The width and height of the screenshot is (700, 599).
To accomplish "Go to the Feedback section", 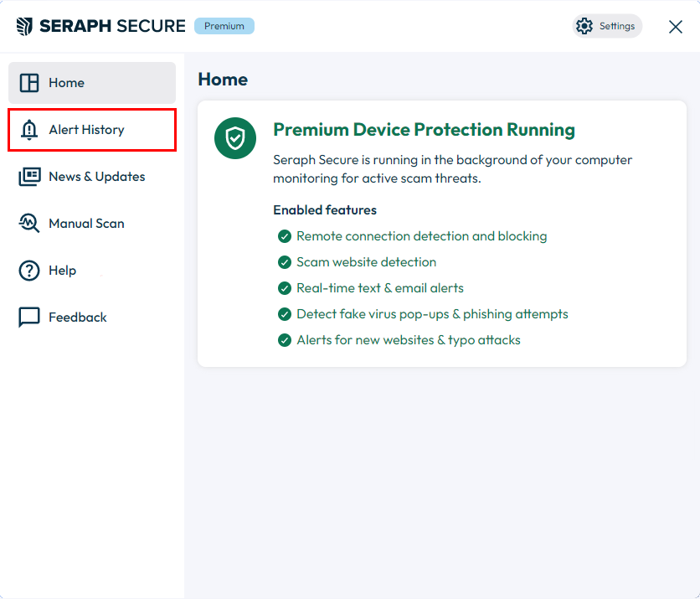I will click(x=92, y=318).
